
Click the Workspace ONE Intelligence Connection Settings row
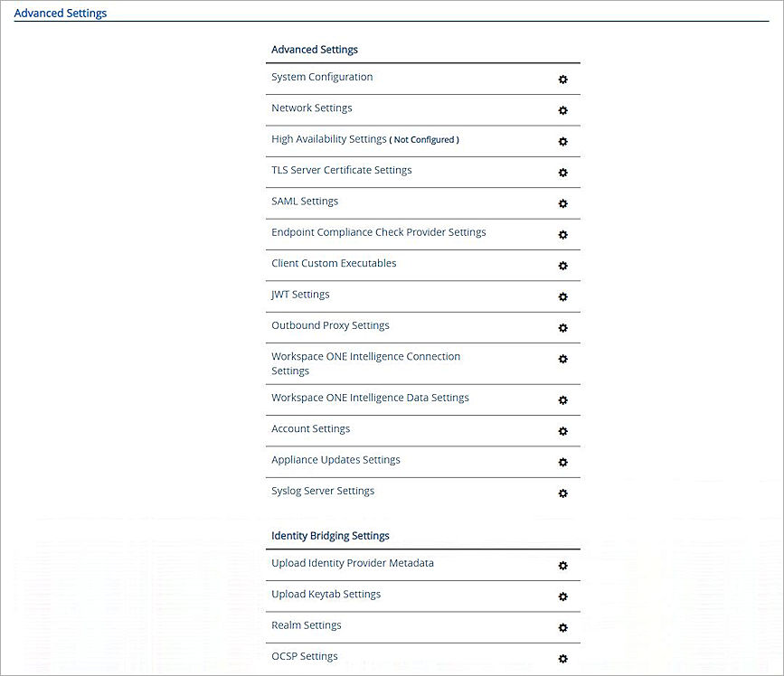[x=365, y=362]
